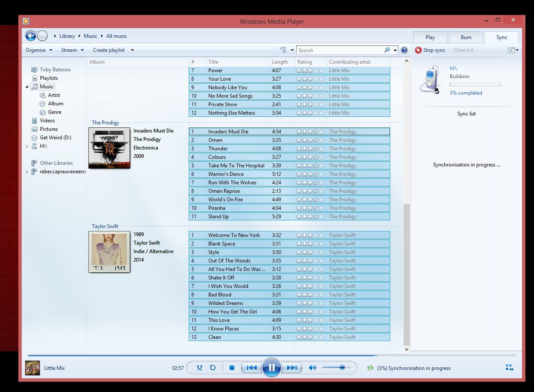The width and height of the screenshot is (534, 392).
Task: Skip to previous track
Action: tap(251, 368)
